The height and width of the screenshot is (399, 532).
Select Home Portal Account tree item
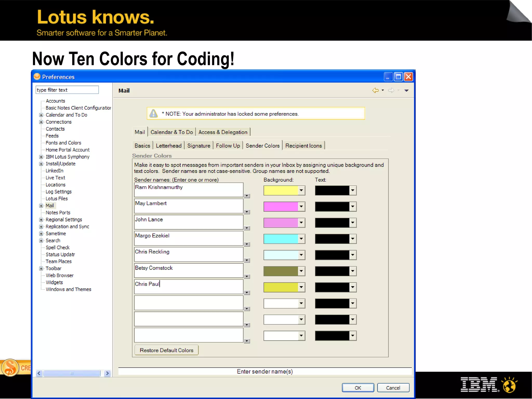pos(68,150)
